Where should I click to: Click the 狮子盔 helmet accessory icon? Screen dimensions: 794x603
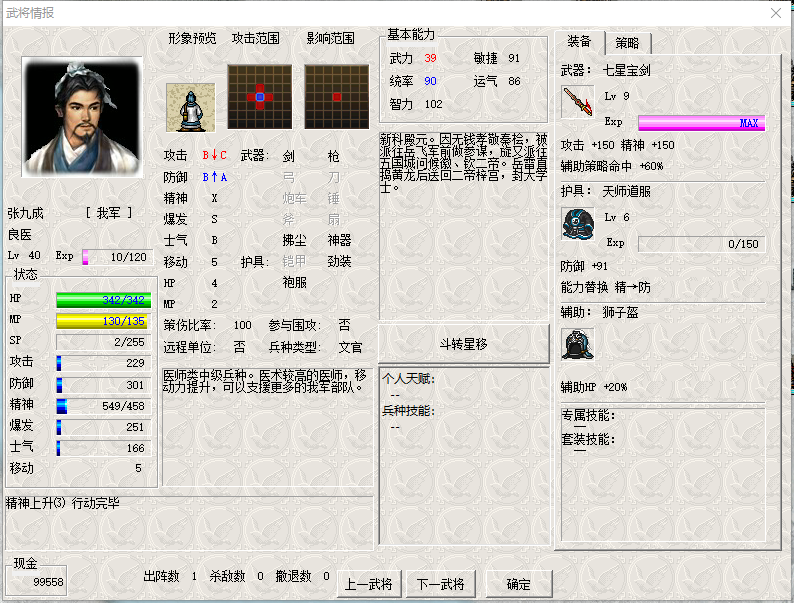click(x=577, y=343)
